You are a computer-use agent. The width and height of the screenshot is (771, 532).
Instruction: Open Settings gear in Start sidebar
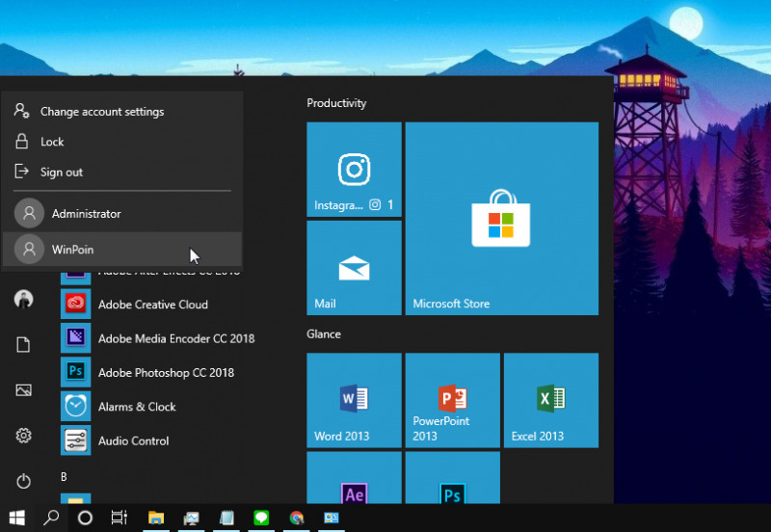(23, 435)
